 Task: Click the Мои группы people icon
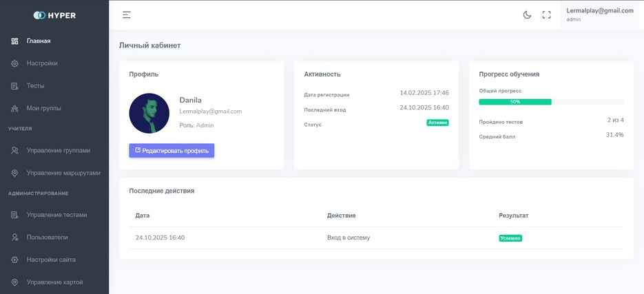pos(14,108)
